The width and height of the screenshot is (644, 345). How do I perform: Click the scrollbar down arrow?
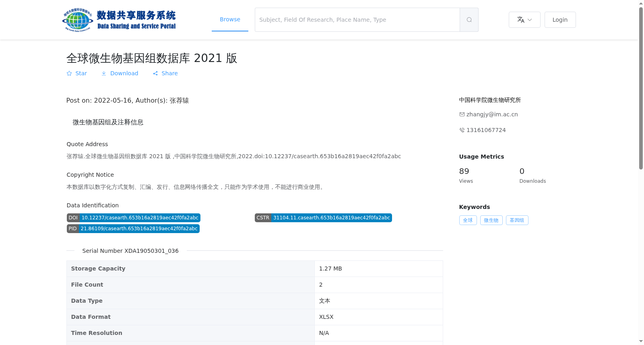(641, 341)
